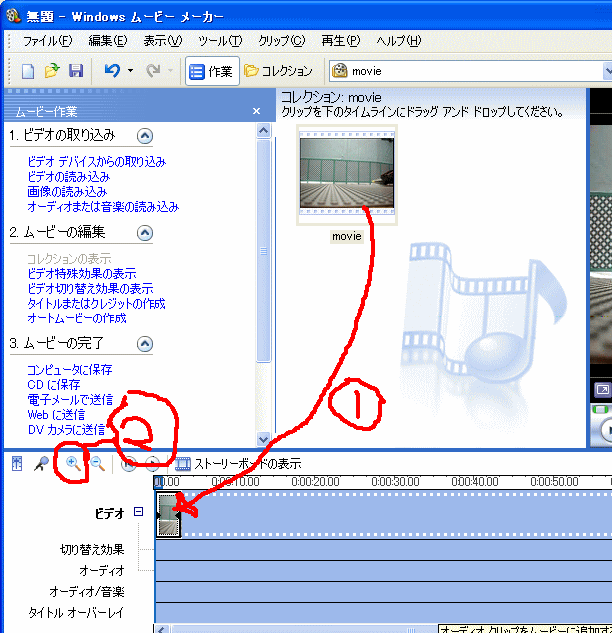This screenshot has height=633, width=612.
Task: Click the Movie Maker title bar icon
Action: (14, 16)
